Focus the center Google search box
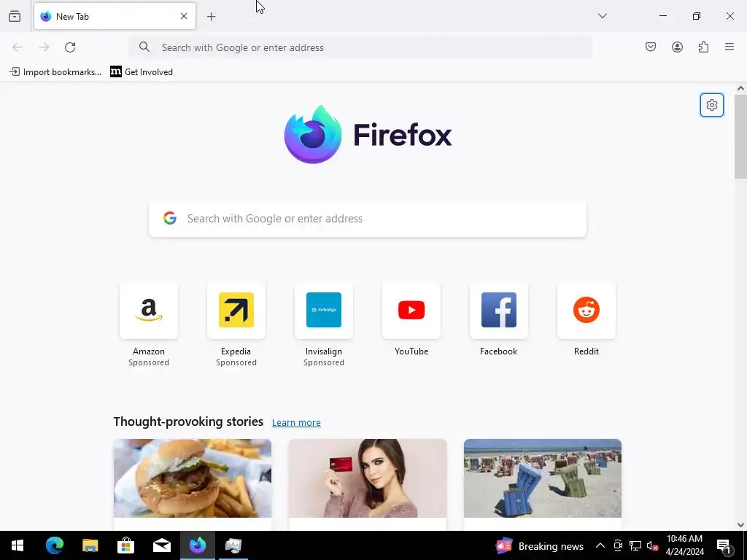 click(x=368, y=219)
